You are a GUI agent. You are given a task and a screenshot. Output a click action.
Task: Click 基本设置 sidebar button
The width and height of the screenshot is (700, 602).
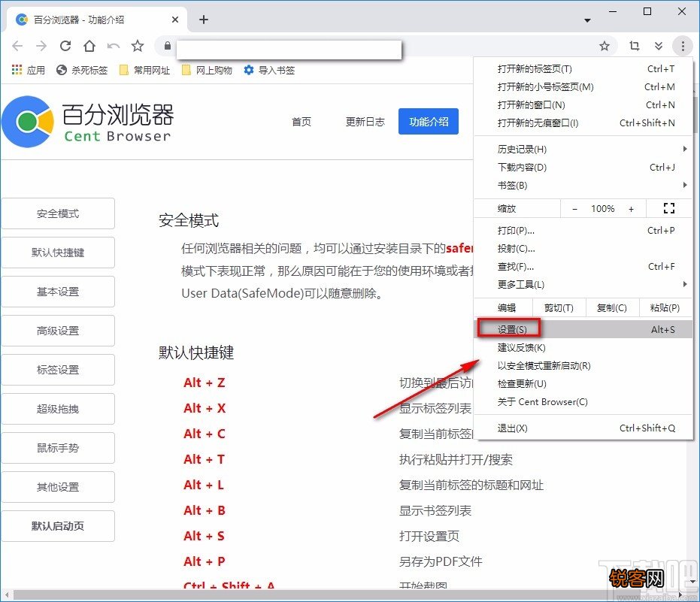tap(58, 292)
